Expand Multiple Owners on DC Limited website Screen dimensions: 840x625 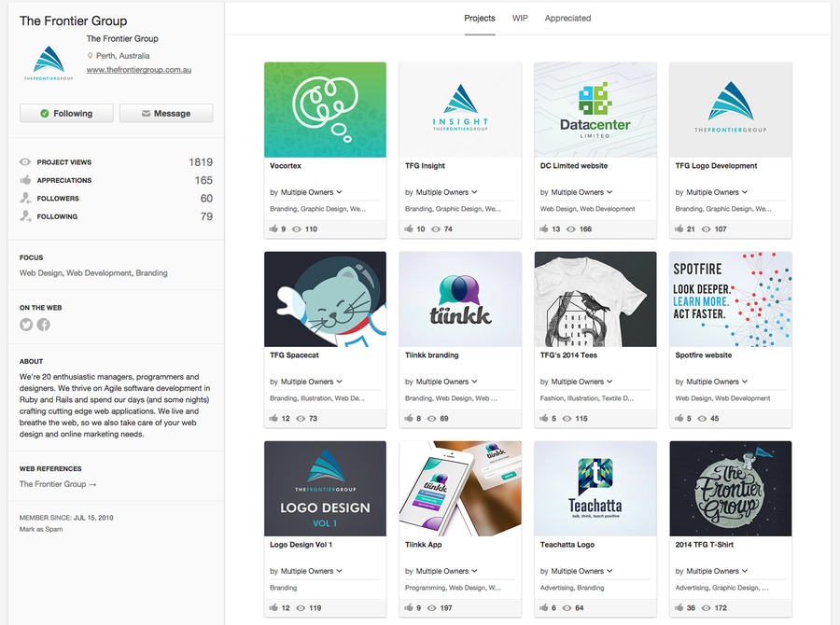[x=581, y=192]
